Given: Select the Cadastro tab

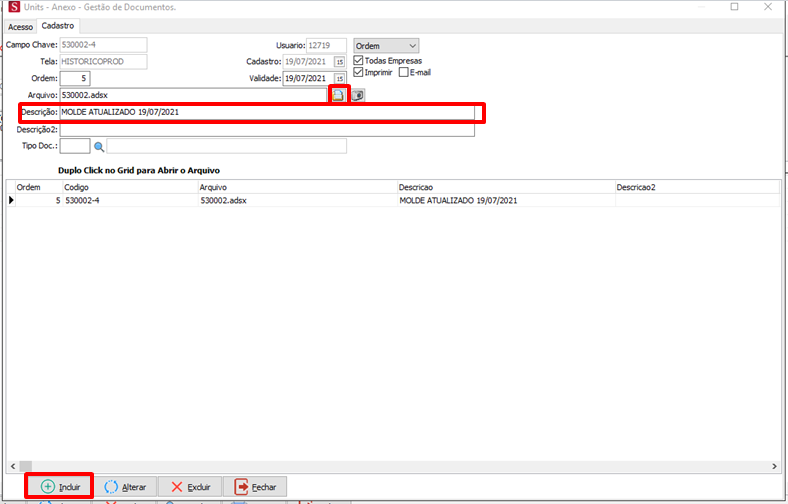Looking at the screenshot, I should (58, 26).
